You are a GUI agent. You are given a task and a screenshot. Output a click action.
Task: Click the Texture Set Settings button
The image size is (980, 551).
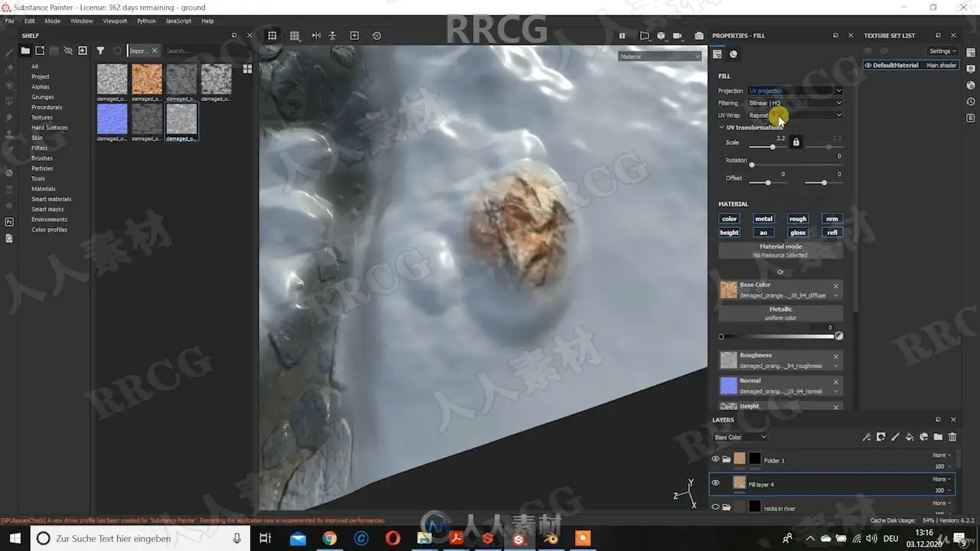(x=942, y=51)
